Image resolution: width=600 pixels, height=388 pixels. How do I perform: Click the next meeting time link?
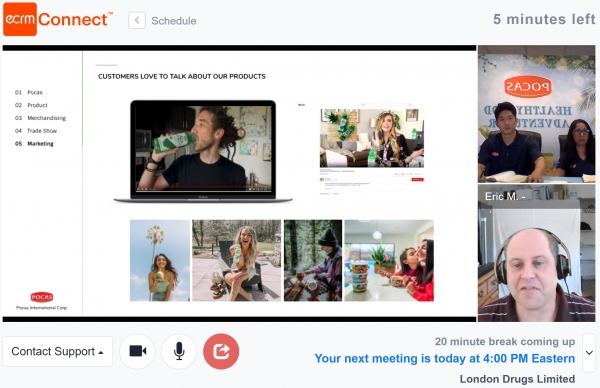(445, 359)
